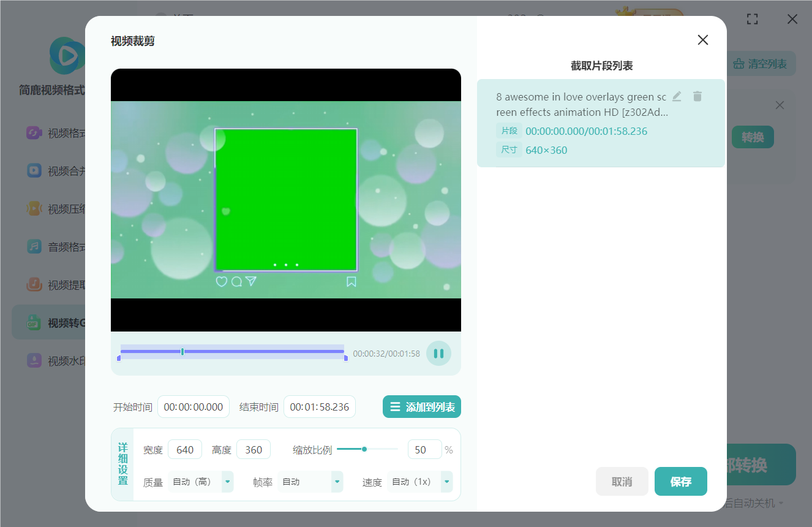Click the 取消 cancel button
This screenshot has height=527, width=812.
point(622,482)
